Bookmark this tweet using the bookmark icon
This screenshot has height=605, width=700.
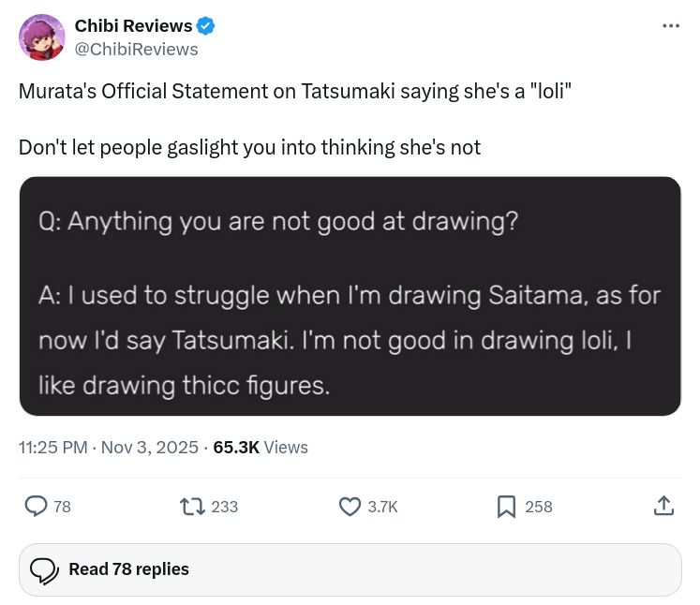(x=506, y=507)
